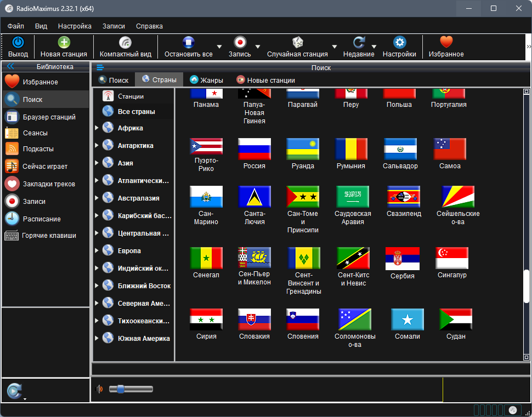Expand the Азия tree node
532x417 pixels.
pos(97,163)
